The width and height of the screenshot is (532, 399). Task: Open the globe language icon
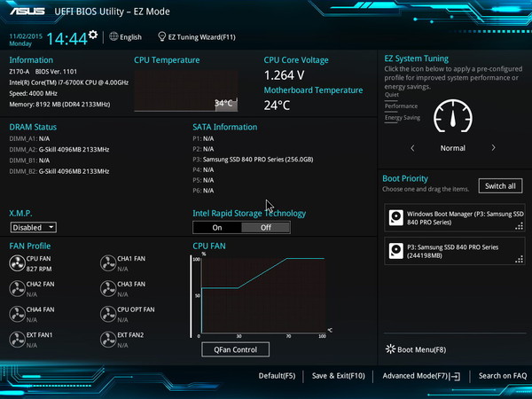(113, 36)
